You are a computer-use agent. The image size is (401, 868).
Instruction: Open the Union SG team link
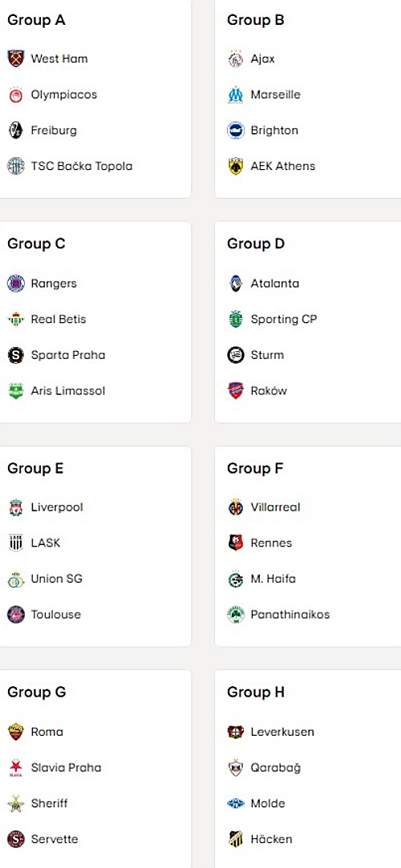tap(56, 579)
